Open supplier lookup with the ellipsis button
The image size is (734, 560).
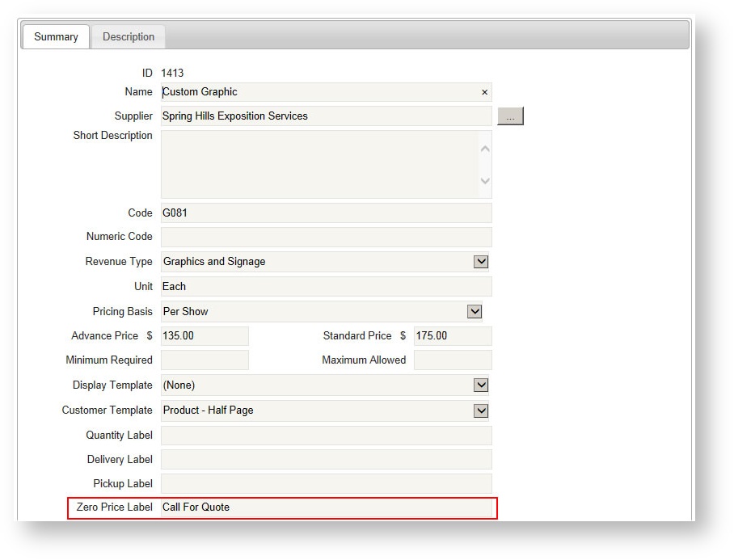(510, 116)
